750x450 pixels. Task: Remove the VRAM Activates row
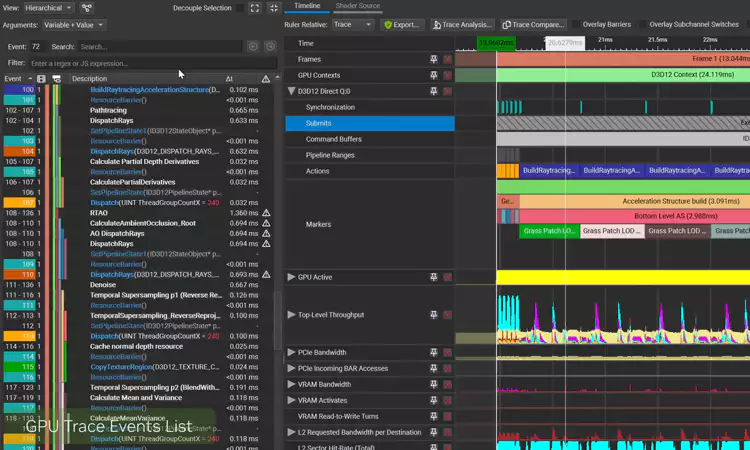pyautogui.click(x=447, y=400)
